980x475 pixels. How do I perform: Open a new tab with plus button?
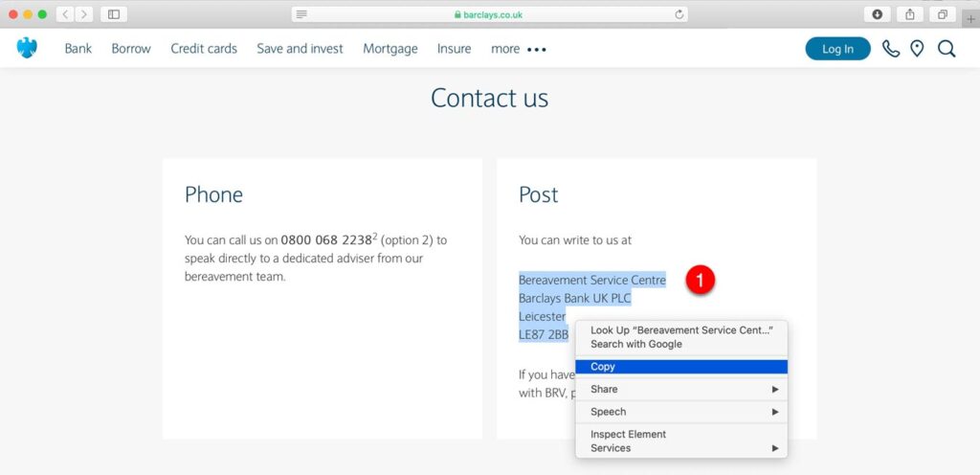point(970,14)
